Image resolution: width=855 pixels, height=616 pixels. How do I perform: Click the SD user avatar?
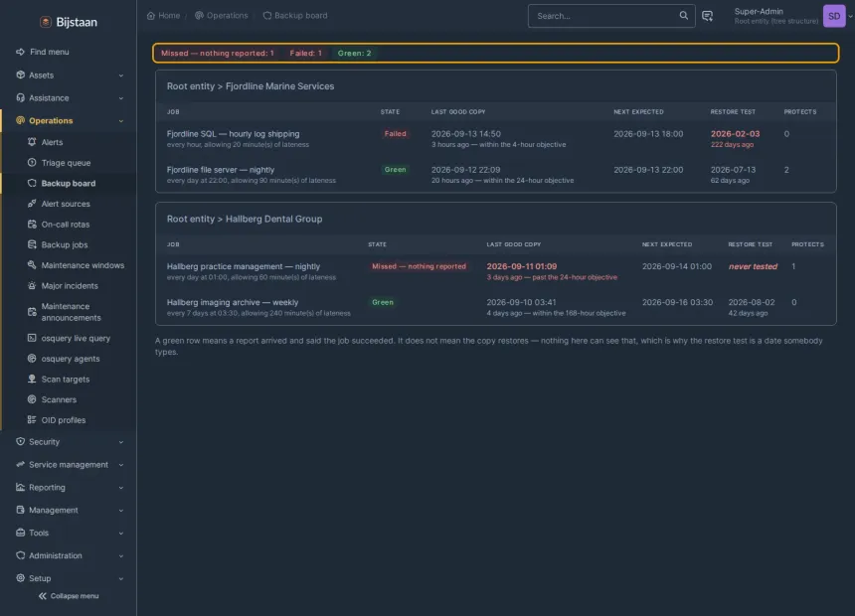pyautogui.click(x=834, y=16)
